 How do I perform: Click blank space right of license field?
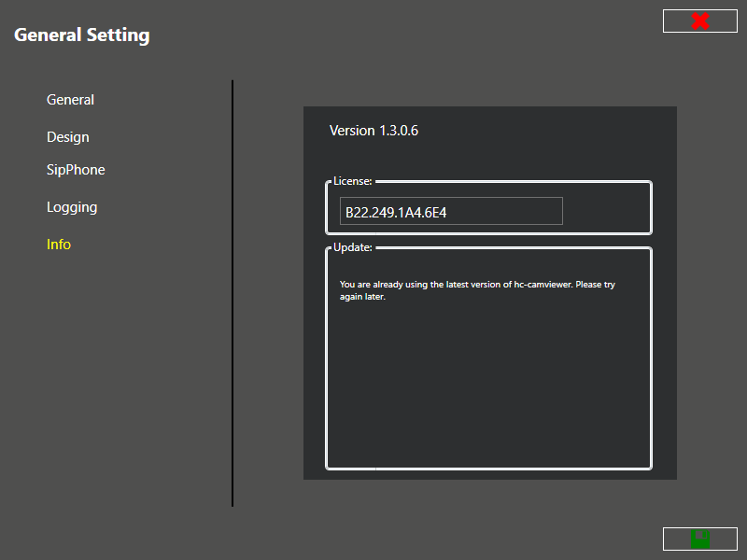tap(605, 212)
